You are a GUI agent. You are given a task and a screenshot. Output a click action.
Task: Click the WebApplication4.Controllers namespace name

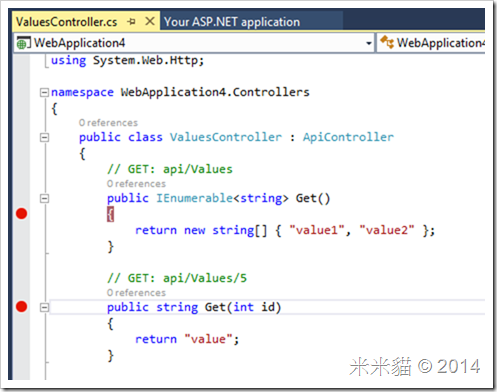click(215, 92)
